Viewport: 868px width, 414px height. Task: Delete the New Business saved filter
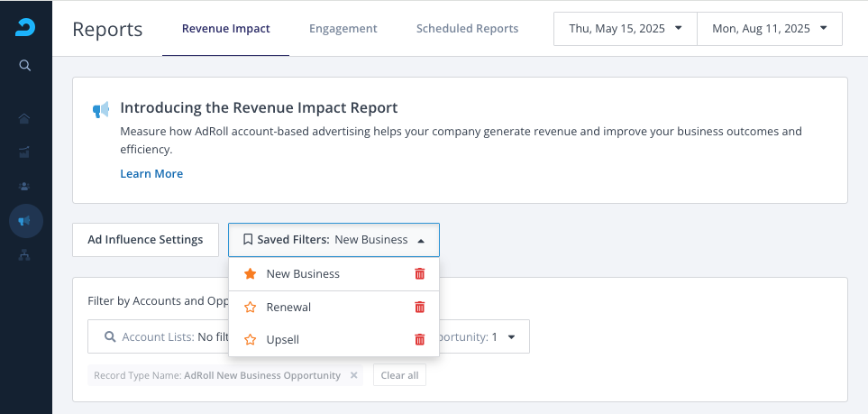419,273
